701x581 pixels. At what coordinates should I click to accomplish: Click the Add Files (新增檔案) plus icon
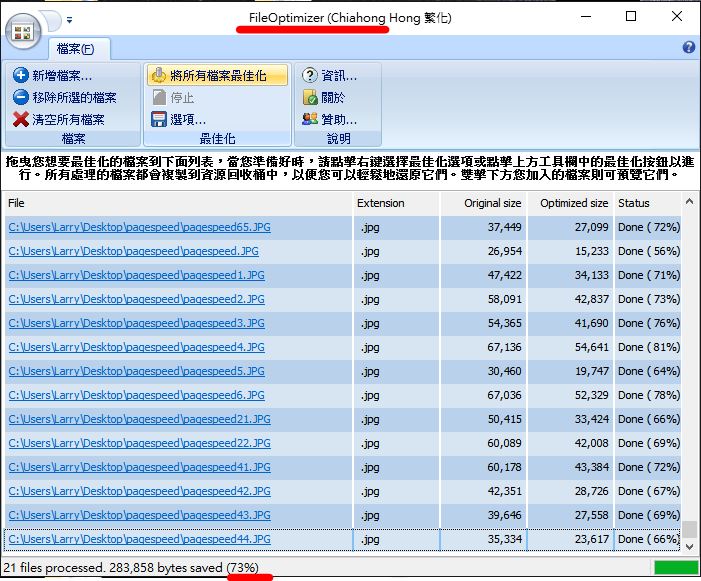[x=21, y=76]
